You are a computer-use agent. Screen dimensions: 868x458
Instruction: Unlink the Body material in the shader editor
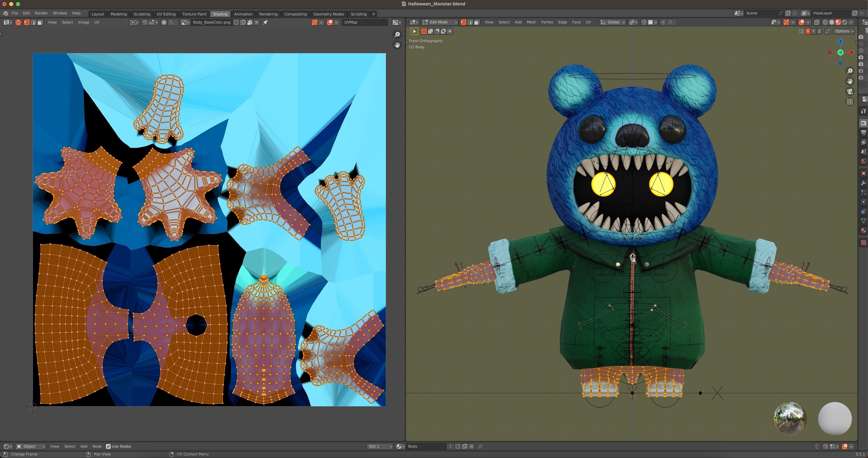(471, 446)
